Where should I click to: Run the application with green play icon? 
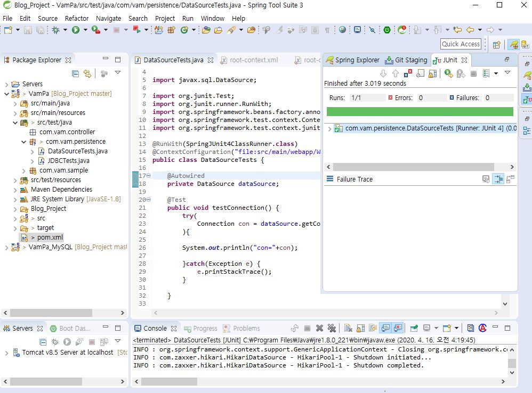(76, 30)
